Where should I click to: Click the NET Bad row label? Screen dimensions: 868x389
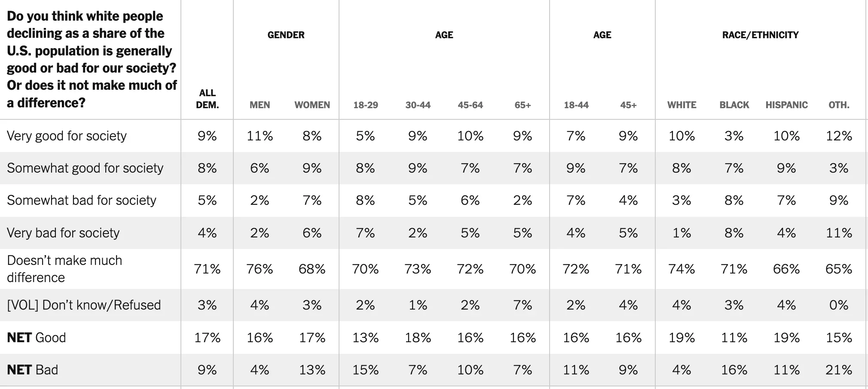tap(33, 370)
